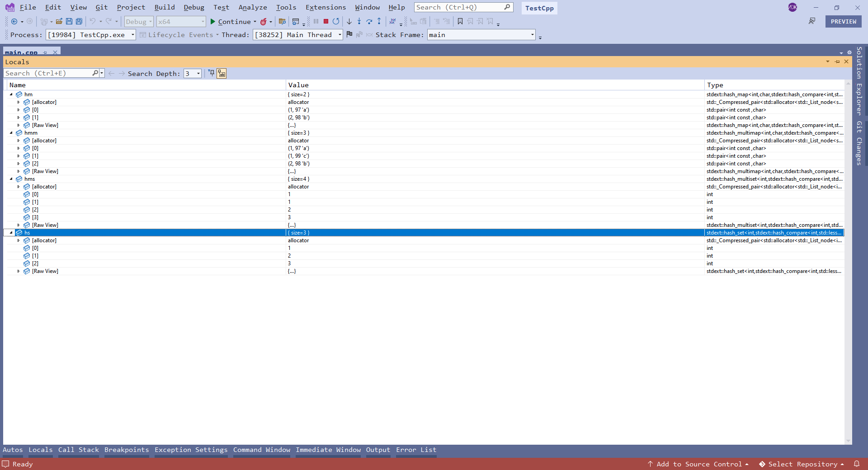The height and width of the screenshot is (470, 868).
Task: Step Out of the current function
Action: coord(379,21)
